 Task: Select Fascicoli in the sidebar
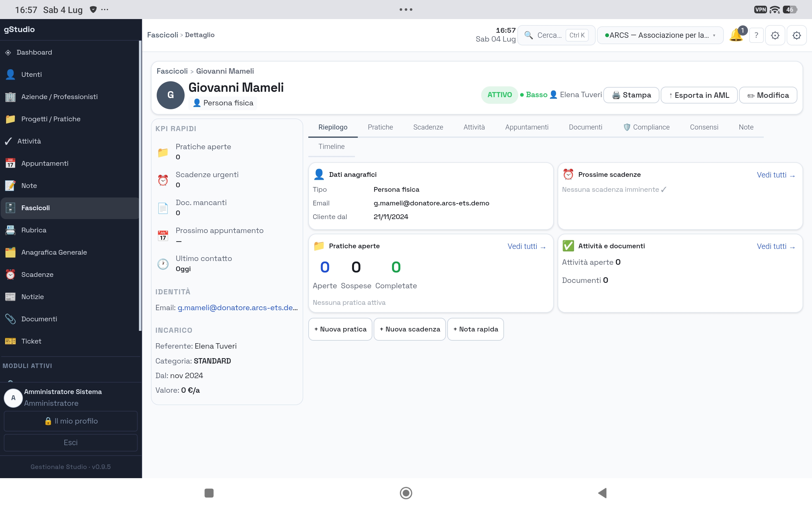click(69, 208)
